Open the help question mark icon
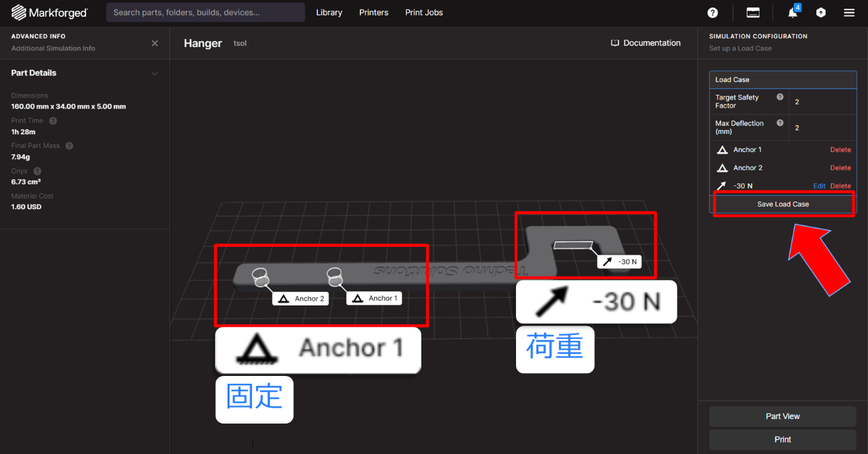The width and height of the screenshot is (868, 454). point(713,13)
